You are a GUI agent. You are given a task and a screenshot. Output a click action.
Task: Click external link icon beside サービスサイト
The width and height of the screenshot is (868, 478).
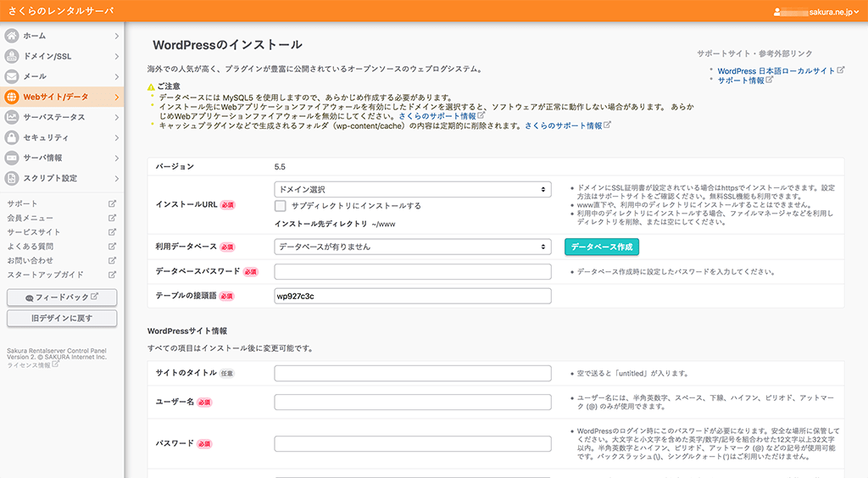113,232
